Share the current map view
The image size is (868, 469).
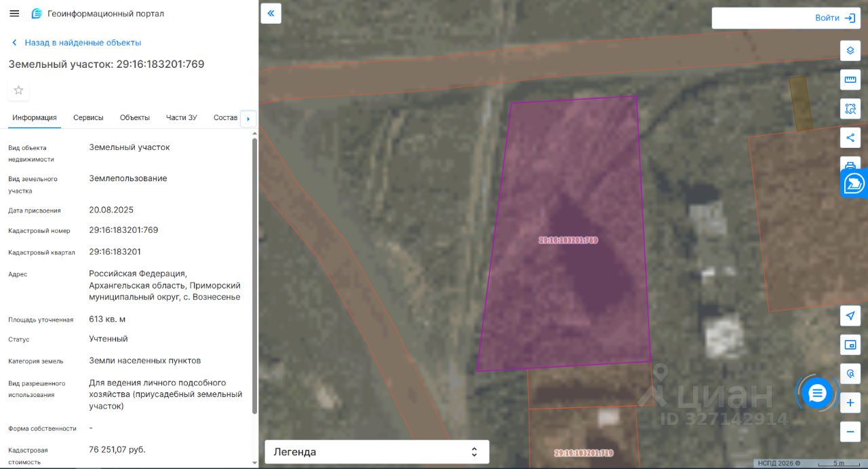coord(850,138)
